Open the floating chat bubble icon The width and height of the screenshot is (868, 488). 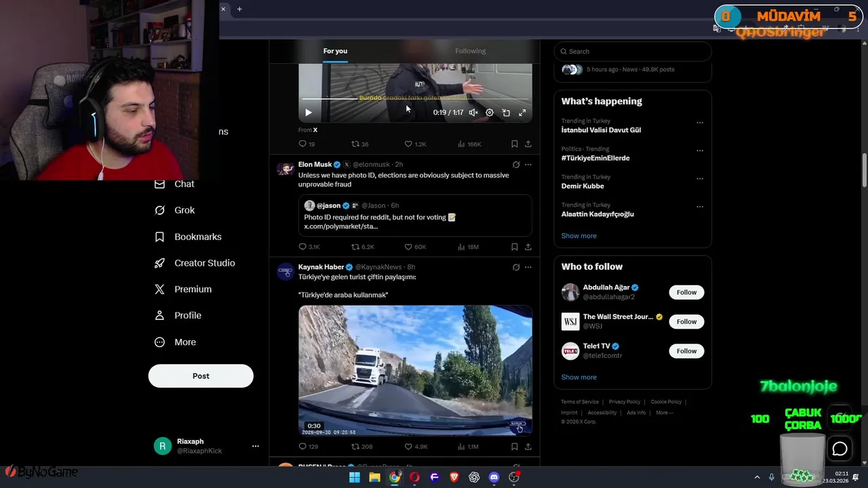coord(840,449)
